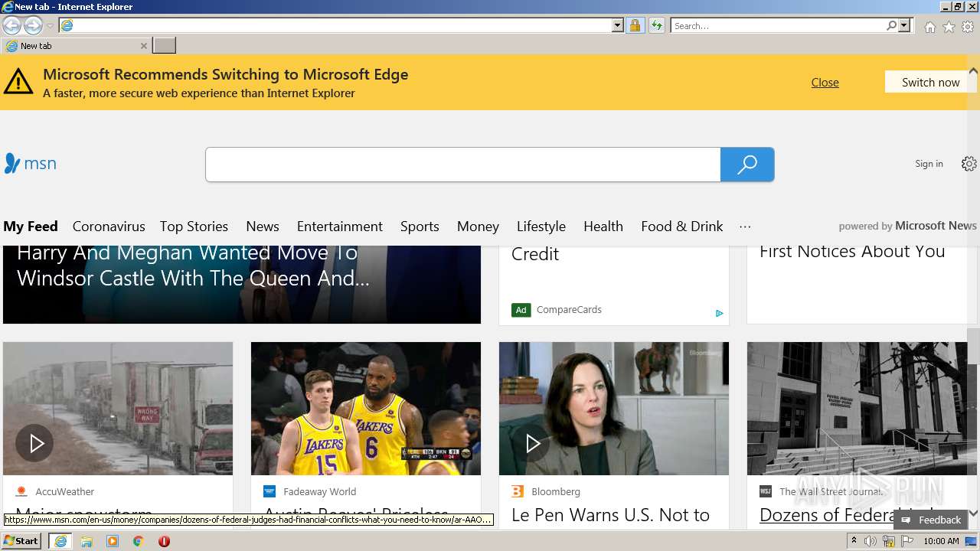Open the Sports section
980x551 pixels.
pyautogui.click(x=420, y=227)
